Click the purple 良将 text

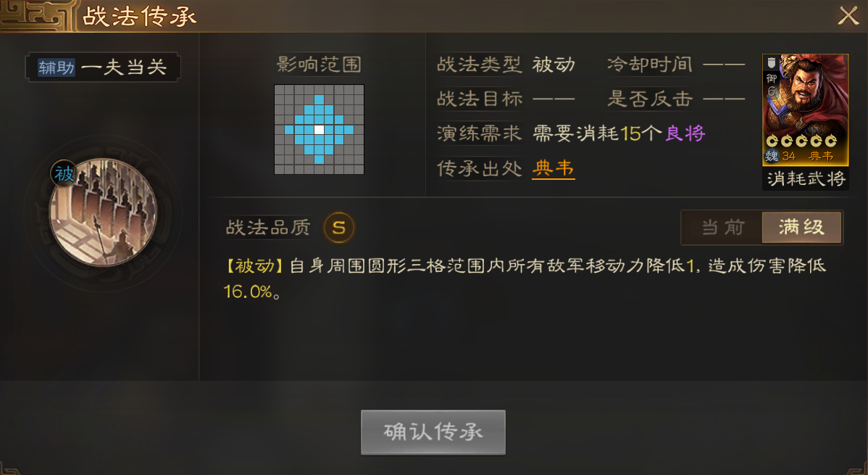pos(685,133)
